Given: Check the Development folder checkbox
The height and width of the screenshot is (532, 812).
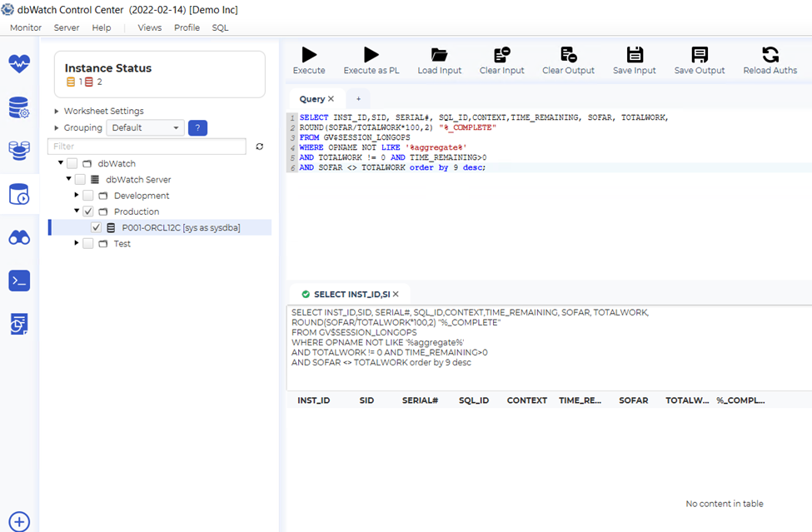Looking at the screenshot, I should pos(88,196).
